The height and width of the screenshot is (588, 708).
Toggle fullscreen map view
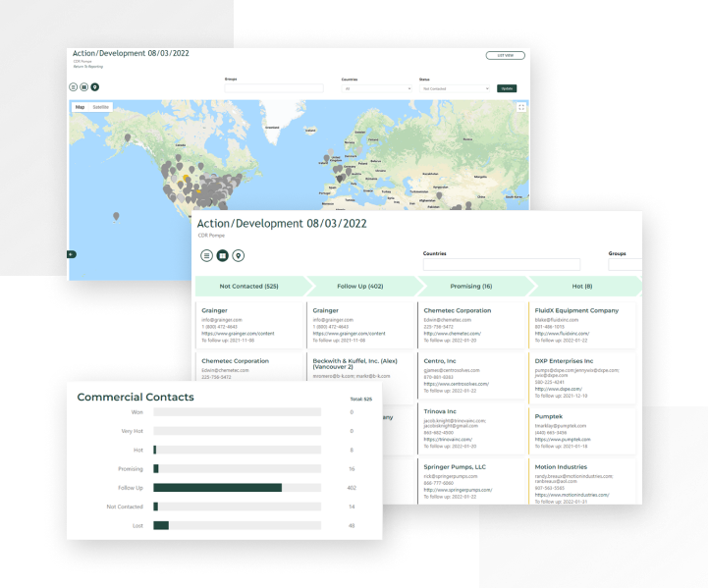point(521,108)
